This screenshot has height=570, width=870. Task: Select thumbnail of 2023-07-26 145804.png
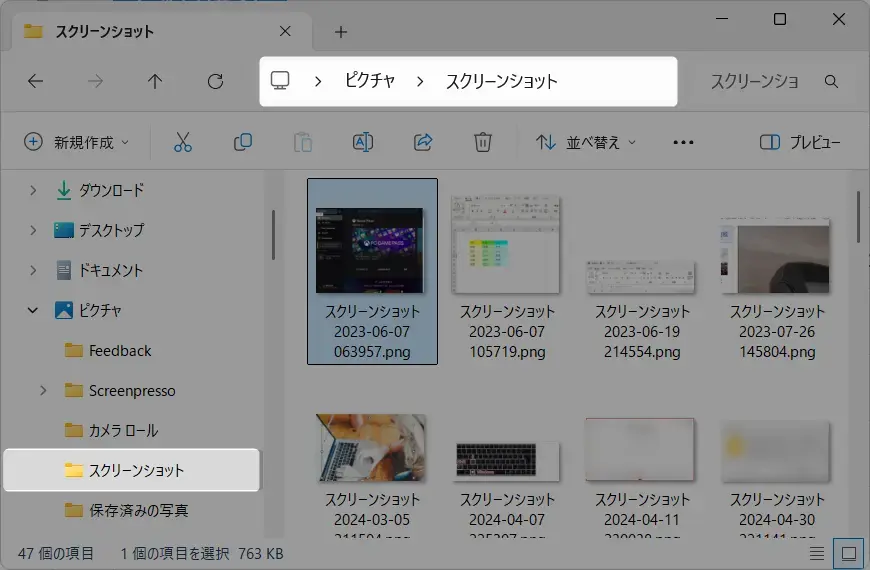(x=776, y=256)
